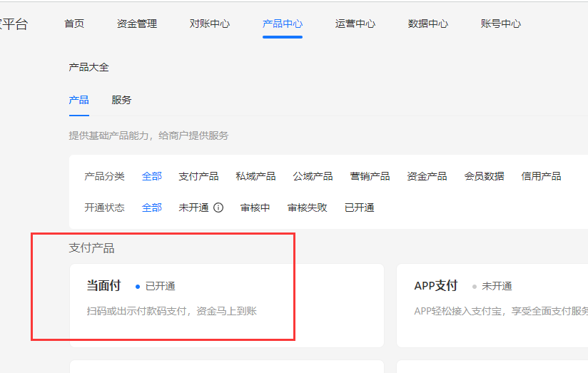The image size is (588, 373).
Task: Pick the 资金产品 category filter
Action: click(427, 176)
